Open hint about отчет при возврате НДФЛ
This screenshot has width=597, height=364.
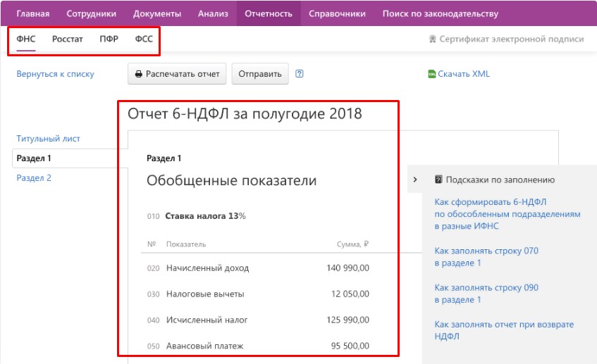tap(504, 330)
